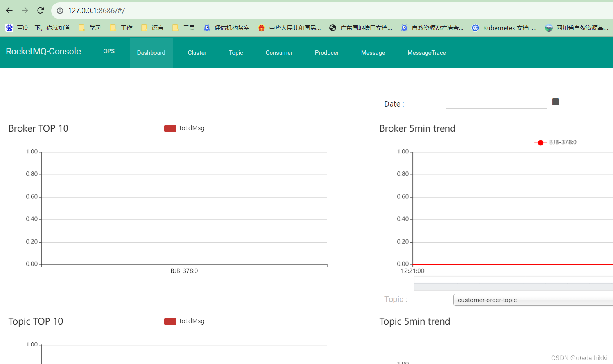Click the BJB-378:0 axis label in Broker chart
This screenshot has width=613, height=364.
click(184, 271)
